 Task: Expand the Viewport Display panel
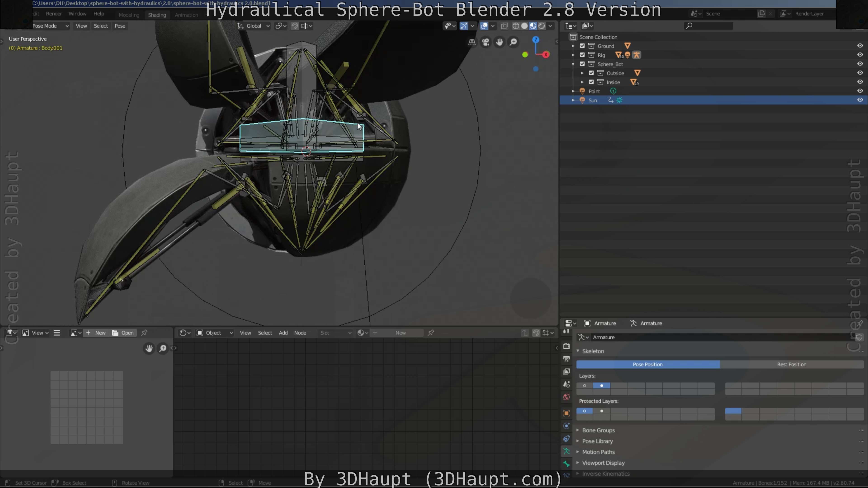tap(603, 463)
